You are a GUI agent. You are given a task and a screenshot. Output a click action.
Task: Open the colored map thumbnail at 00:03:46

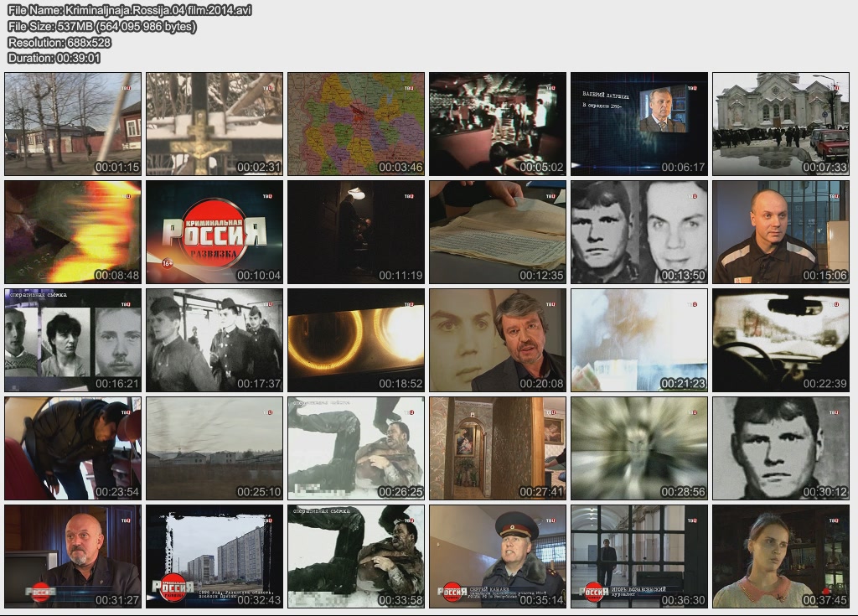coord(356,123)
